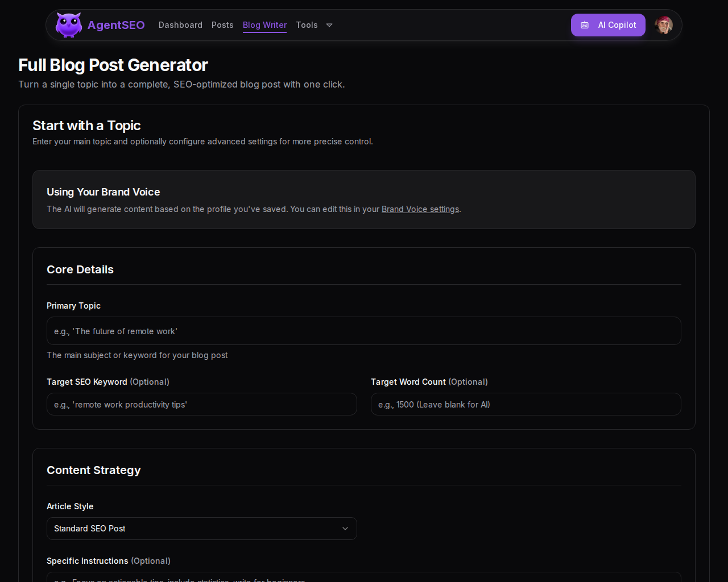
Task: Click the Target SEO Keyword label
Action: (87, 382)
